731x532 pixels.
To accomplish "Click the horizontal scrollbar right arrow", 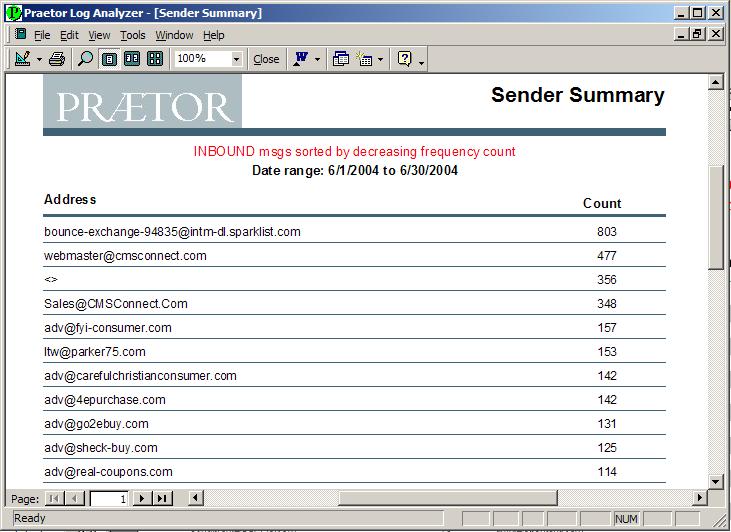I will coord(699,498).
